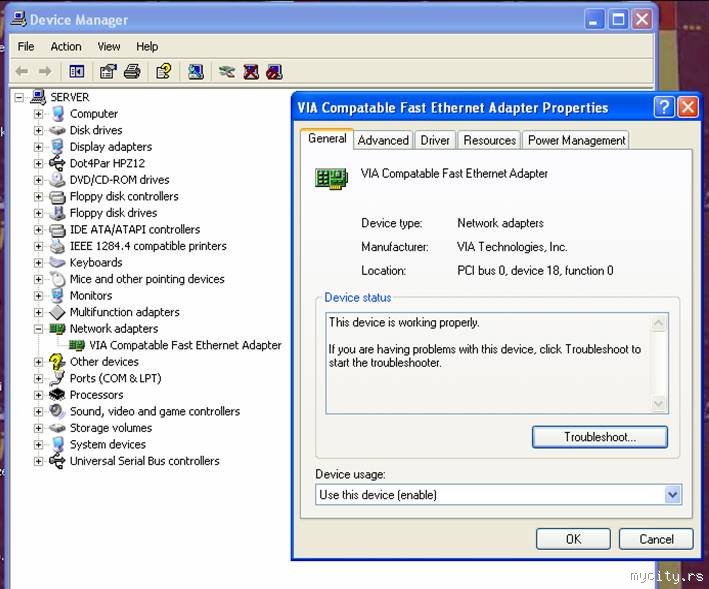Viewport: 709px width, 589px height.
Task: Click the device status message text
Action: click(x=484, y=342)
